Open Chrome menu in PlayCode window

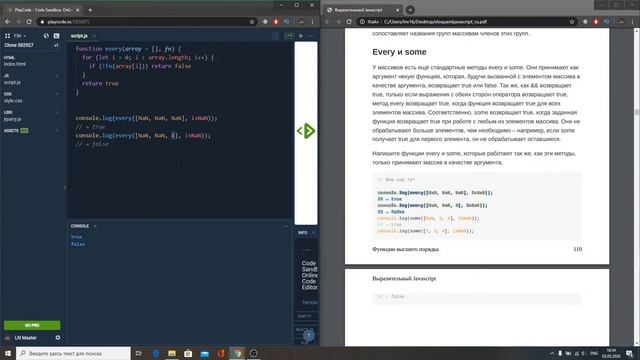(x=313, y=22)
